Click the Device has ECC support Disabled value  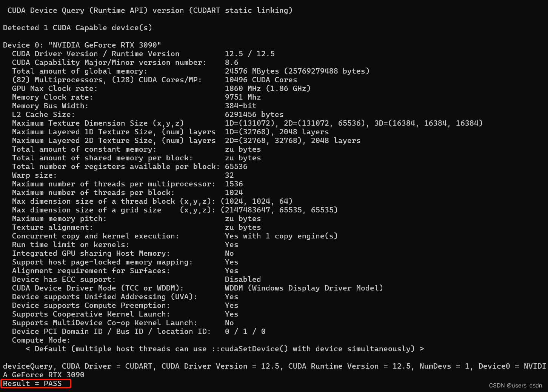click(x=243, y=279)
